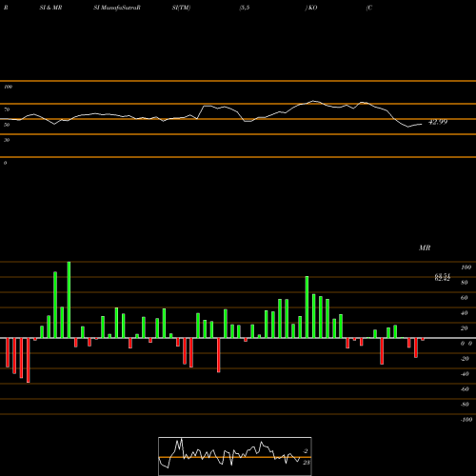This screenshot has height=476, width=476.
Task: Click the 'MR' panel title label
Action: [x=425, y=248]
